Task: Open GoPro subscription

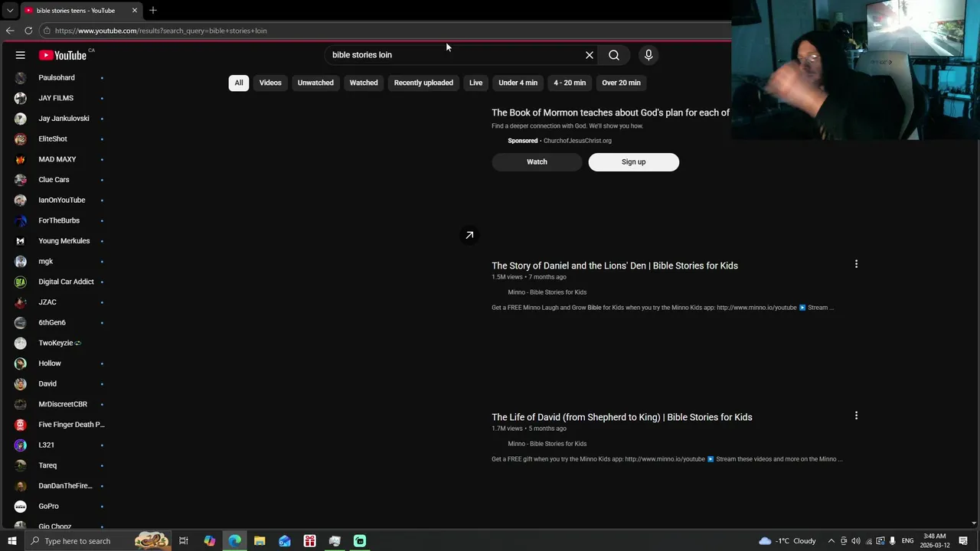Action: tap(60, 506)
